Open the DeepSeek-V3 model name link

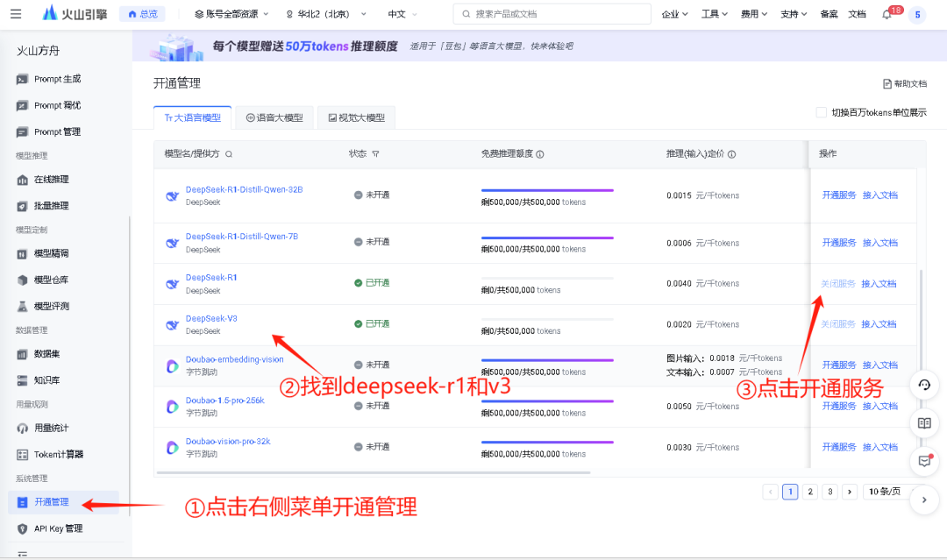[211, 319]
